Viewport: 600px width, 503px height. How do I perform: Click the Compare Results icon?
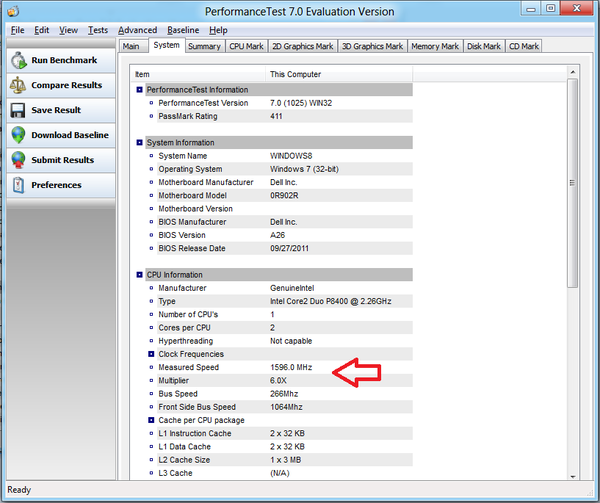(x=19, y=86)
